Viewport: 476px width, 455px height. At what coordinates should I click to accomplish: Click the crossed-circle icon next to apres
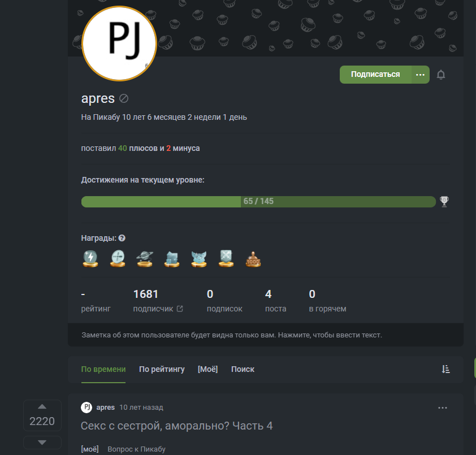pyautogui.click(x=124, y=98)
